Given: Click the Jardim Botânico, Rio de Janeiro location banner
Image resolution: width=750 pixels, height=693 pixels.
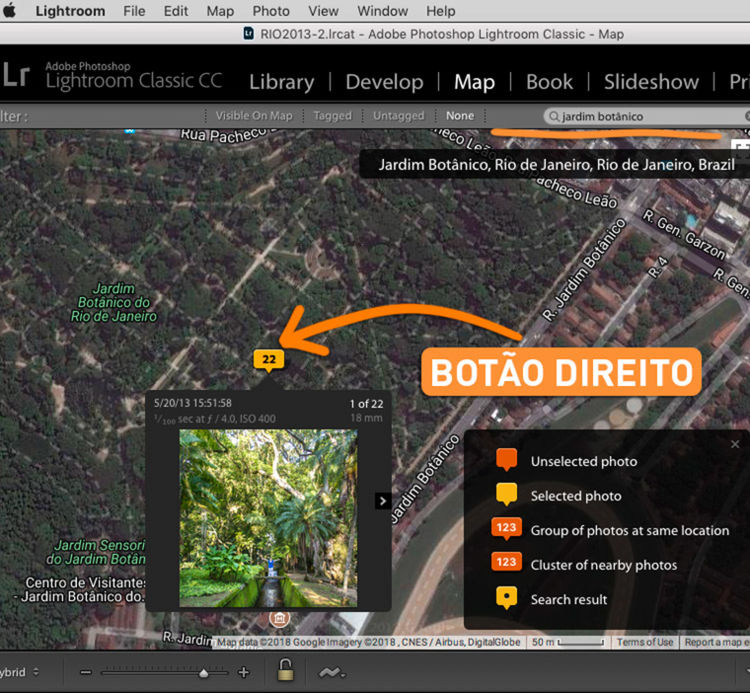Looking at the screenshot, I should pyautogui.click(x=556, y=165).
